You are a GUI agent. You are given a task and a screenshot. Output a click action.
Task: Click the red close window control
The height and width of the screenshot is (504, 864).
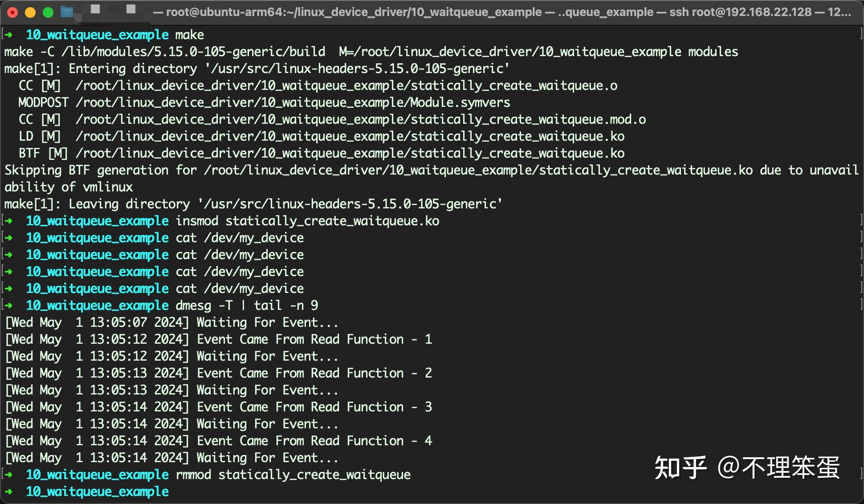[12, 12]
